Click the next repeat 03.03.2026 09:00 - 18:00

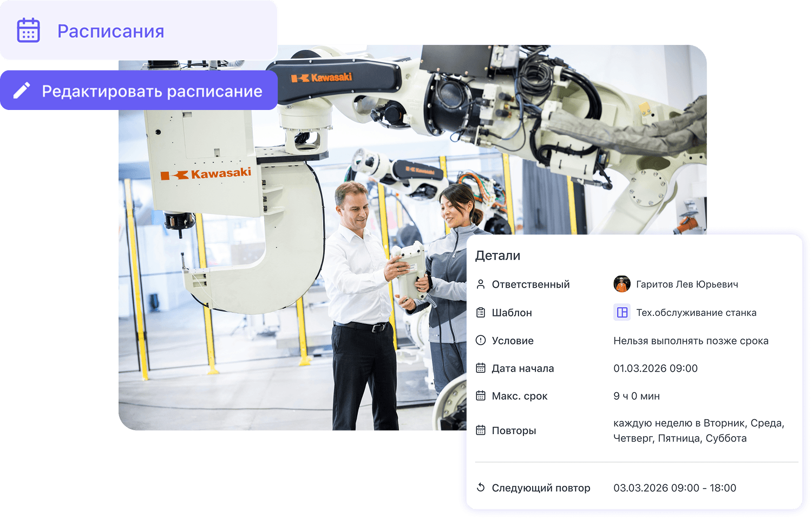(675, 488)
